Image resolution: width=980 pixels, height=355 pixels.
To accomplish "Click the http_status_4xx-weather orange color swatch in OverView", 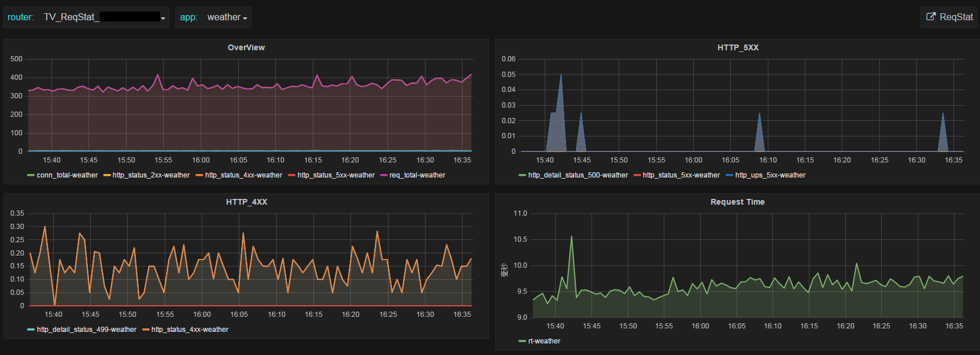I will [199, 175].
